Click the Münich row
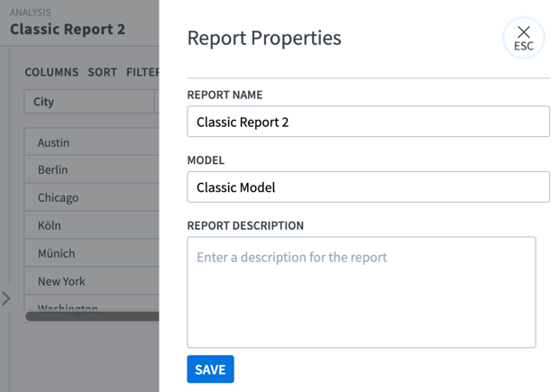This screenshot has height=392, width=559. [90, 253]
